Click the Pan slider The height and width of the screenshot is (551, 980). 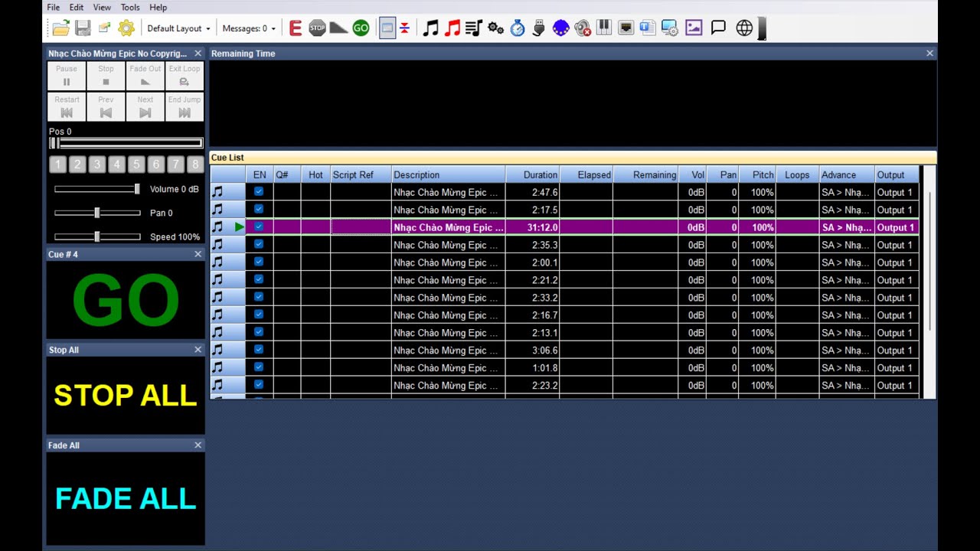coord(97,213)
